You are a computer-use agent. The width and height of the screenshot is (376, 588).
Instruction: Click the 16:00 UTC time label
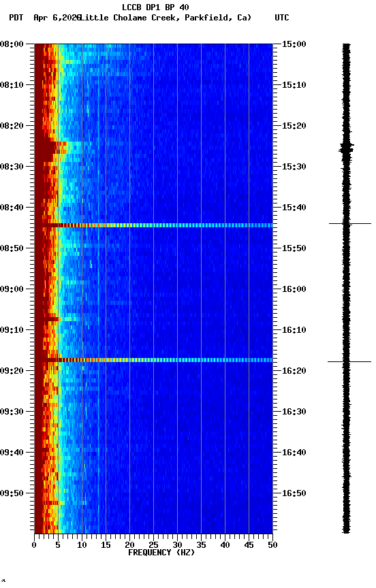294,289
